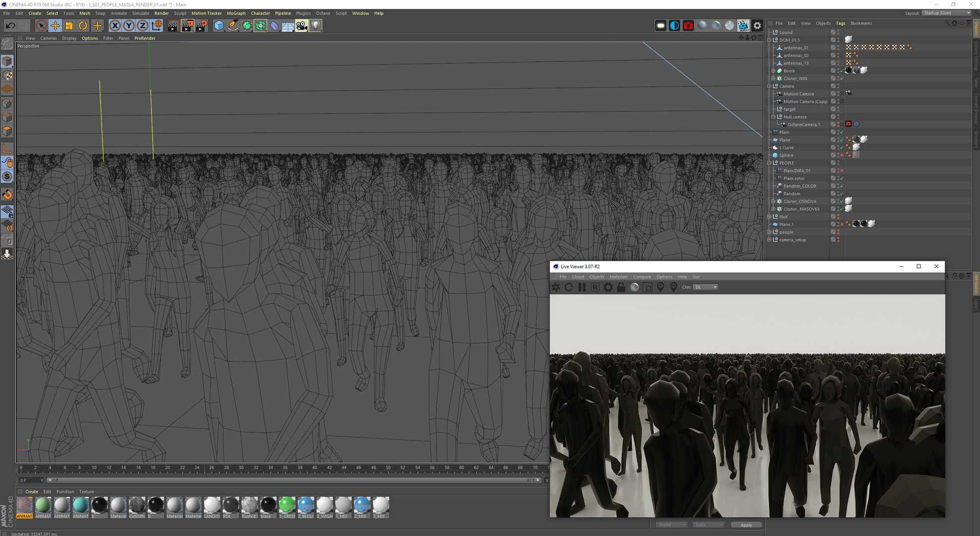Toggle visibility dots for Sphere object
The width and height of the screenshot is (980, 536).
point(839,155)
